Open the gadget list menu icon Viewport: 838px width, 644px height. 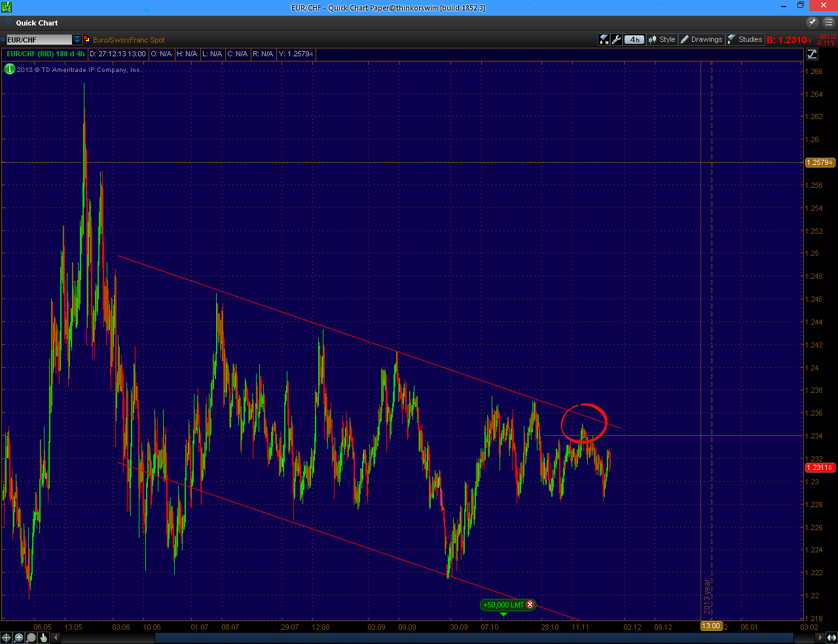(828, 22)
